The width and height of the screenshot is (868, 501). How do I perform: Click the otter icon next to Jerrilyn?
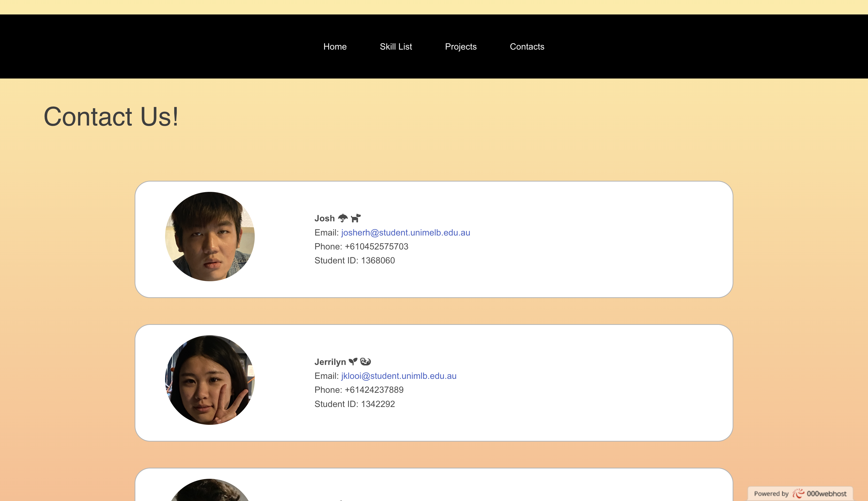[365, 362]
